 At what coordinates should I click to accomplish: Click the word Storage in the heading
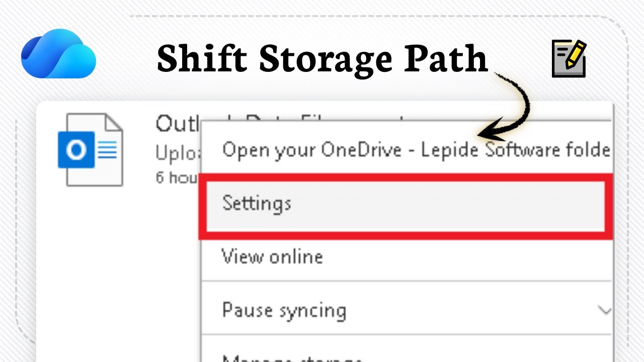click(326, 59)
